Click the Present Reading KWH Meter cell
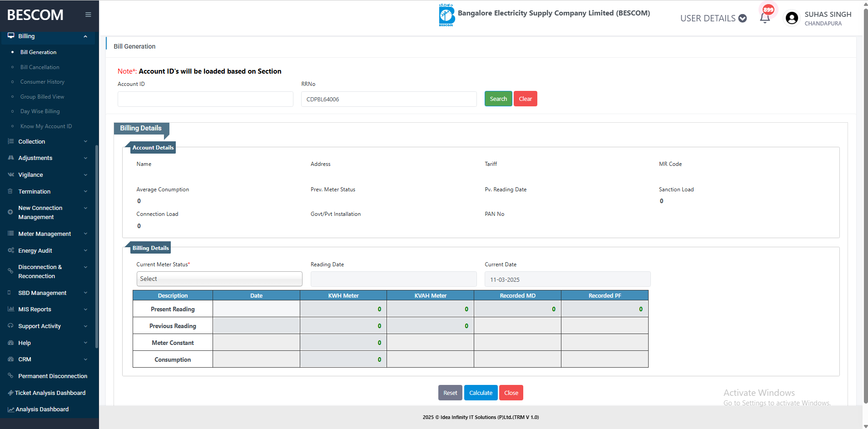Viewport: 868px width, 429px height. [343, 309]
